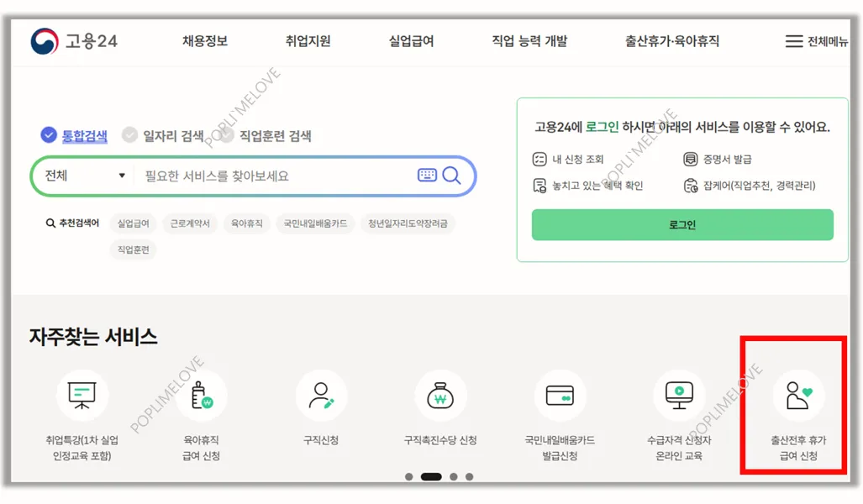Open the 직업 능력 개발 menu

529,41
